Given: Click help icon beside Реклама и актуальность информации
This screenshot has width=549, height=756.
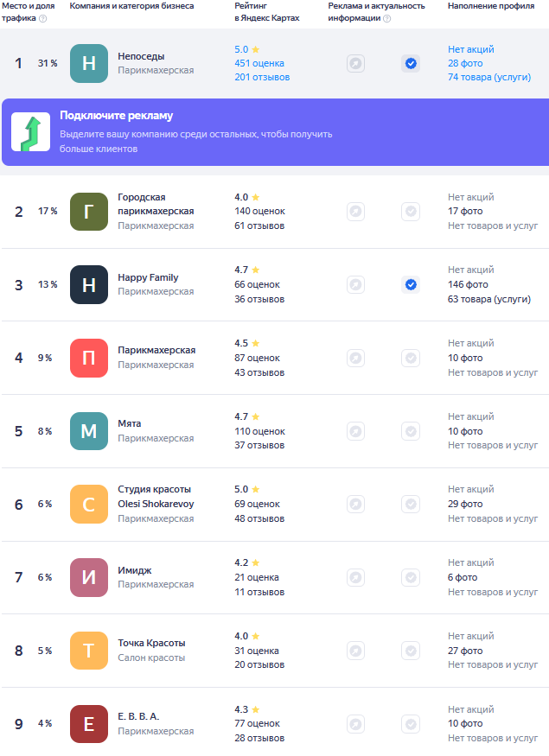Looking at the screenshot, I should pos(387,18).
